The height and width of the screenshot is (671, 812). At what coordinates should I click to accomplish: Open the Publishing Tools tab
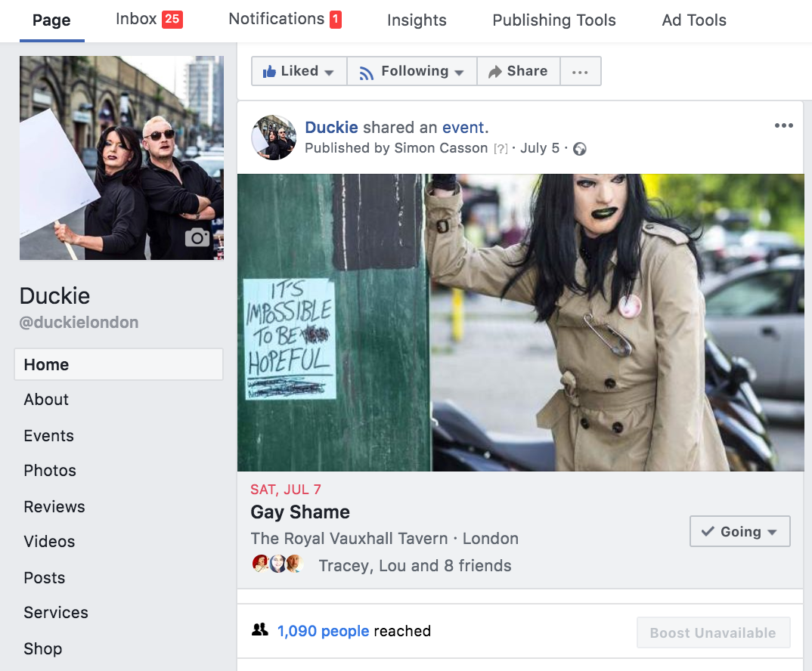click(x=554, y=20)
